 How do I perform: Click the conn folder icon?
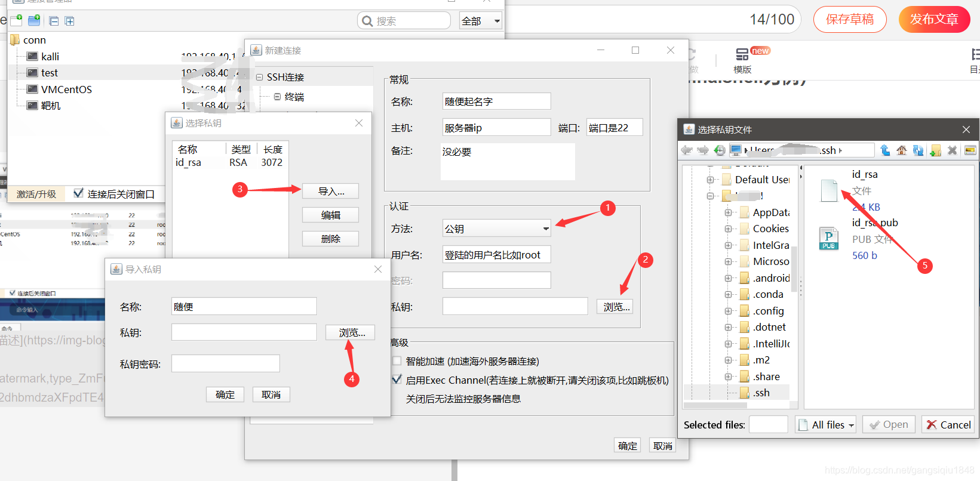[x=15, y=40]
